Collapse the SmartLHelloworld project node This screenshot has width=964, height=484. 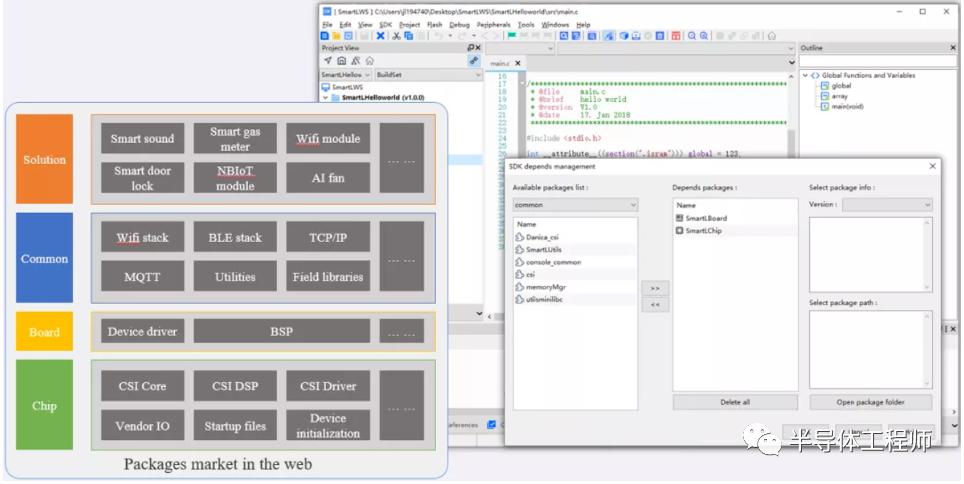tap(325, 98)
